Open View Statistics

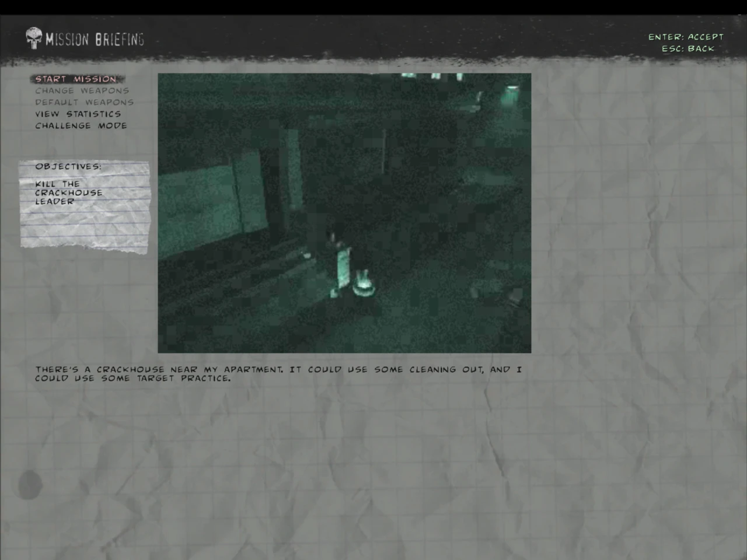[x=78, y=114]
